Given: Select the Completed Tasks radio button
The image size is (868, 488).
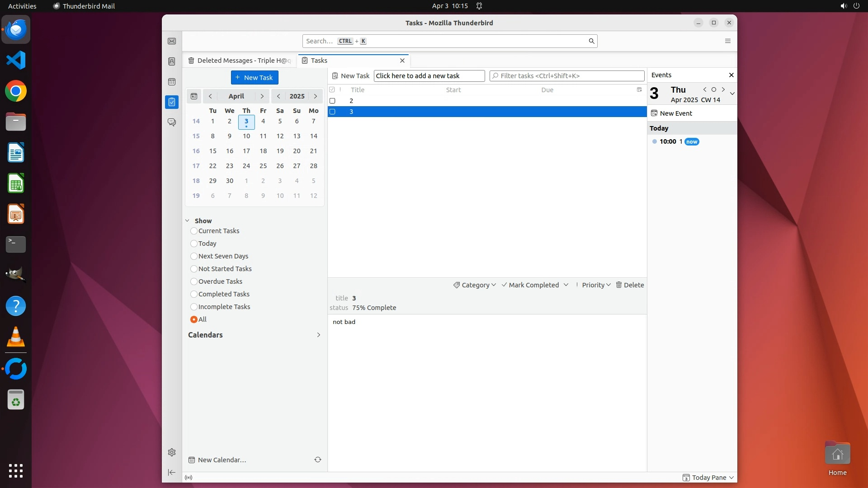Looking at the screenshot, I should tap(194, 294).
